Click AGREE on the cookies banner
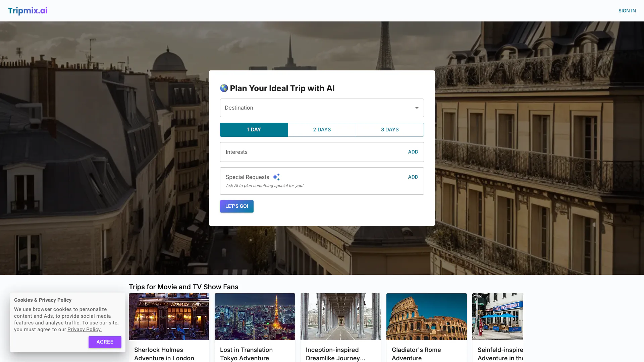Screen dimensions: 644x362 [x=105, y=342]
